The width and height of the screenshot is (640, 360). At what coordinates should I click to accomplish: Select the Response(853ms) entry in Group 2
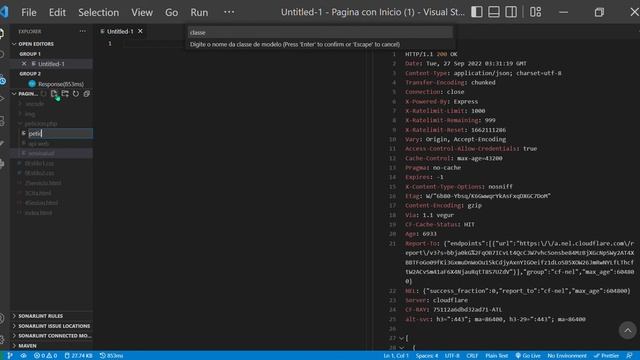click(60, 84)
